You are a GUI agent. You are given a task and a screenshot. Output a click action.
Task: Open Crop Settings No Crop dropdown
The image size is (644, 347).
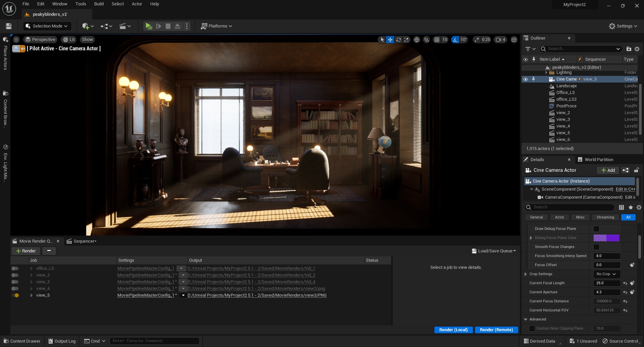coord(607,274)
